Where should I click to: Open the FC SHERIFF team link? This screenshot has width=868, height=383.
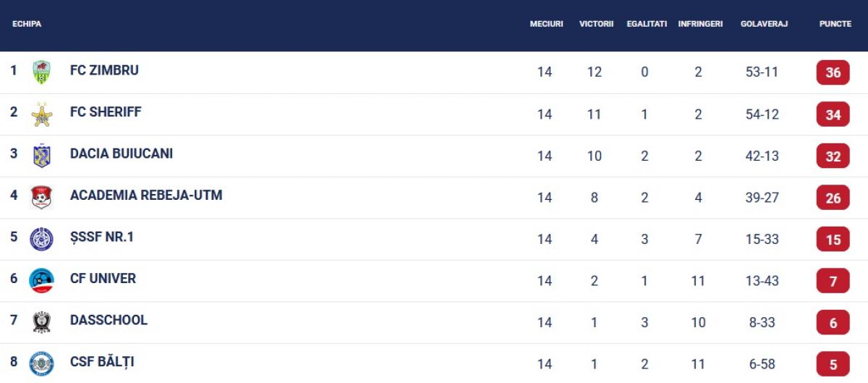click(106, 112)
